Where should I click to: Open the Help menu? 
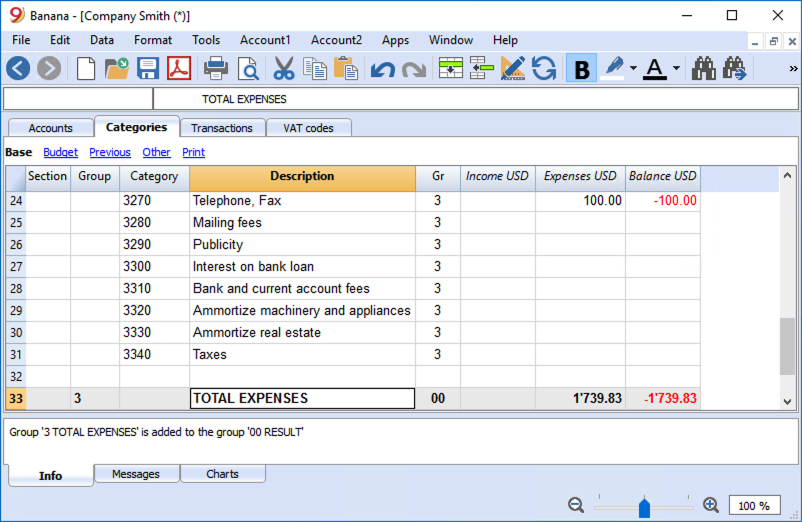point(505,40)
